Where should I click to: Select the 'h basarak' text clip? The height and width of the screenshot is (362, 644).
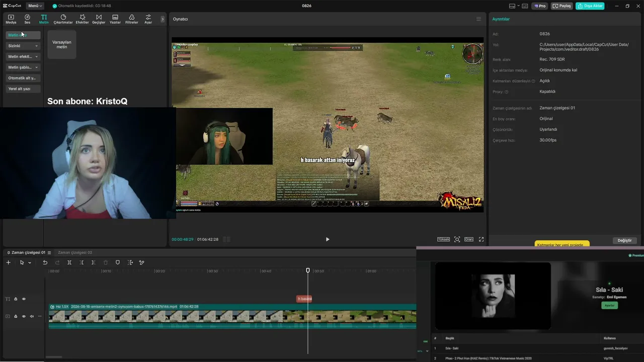[304, 299]
